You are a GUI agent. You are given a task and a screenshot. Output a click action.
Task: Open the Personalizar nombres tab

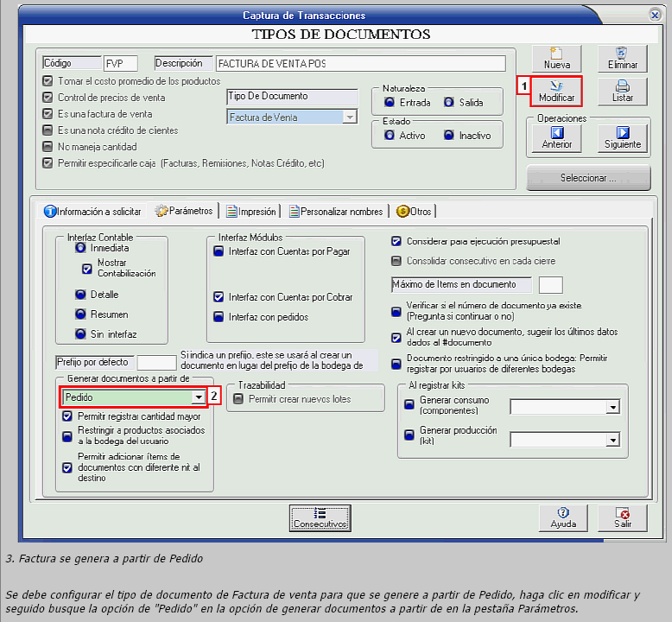(336, 211)
